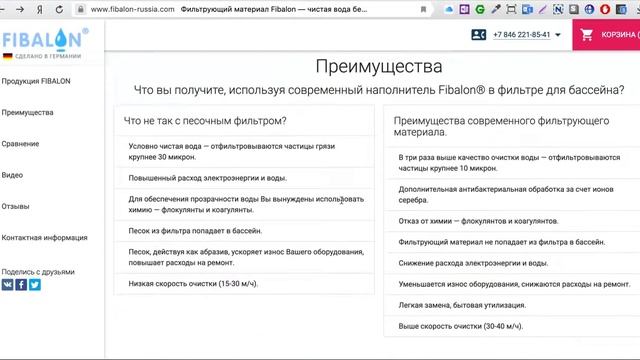Go to 'Сравнение' in the sidebar
The image size is (640, 360).
tap(20, 144)
